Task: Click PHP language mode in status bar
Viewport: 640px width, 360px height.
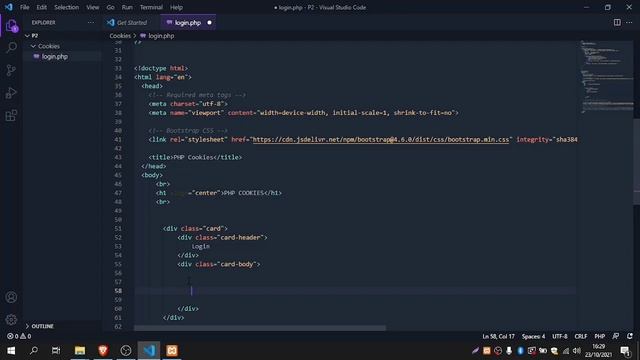Action: click(600, 336)
